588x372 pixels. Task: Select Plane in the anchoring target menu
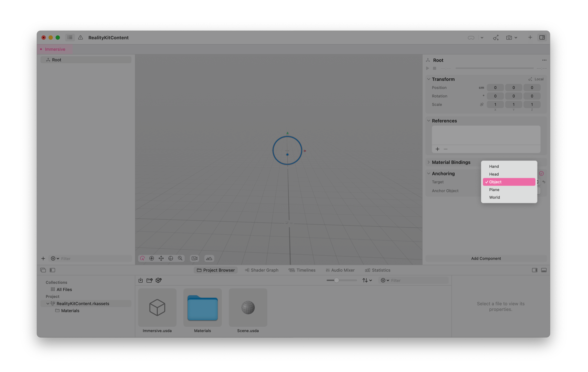[494, 189]
